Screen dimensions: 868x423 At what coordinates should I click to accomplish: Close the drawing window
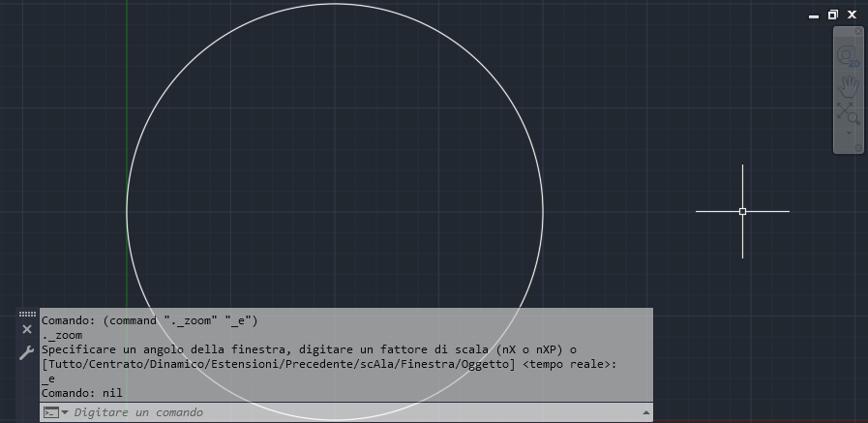coord(852,15)
